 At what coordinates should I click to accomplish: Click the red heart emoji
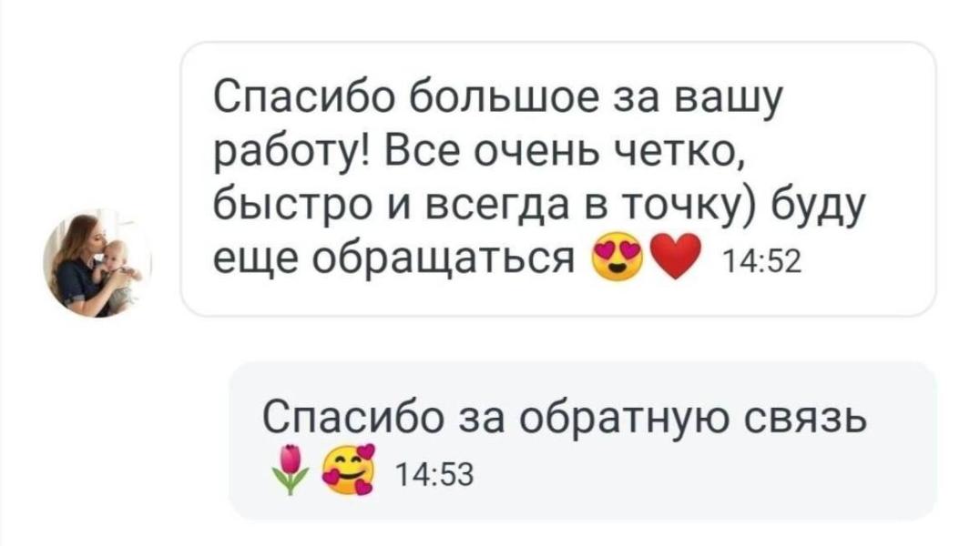point(676,257)
